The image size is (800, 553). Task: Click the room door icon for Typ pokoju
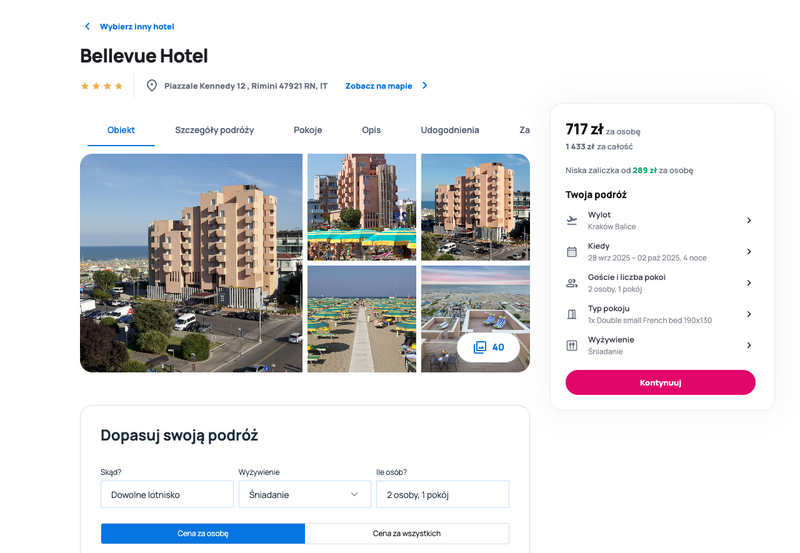click(x=572, y=314)
